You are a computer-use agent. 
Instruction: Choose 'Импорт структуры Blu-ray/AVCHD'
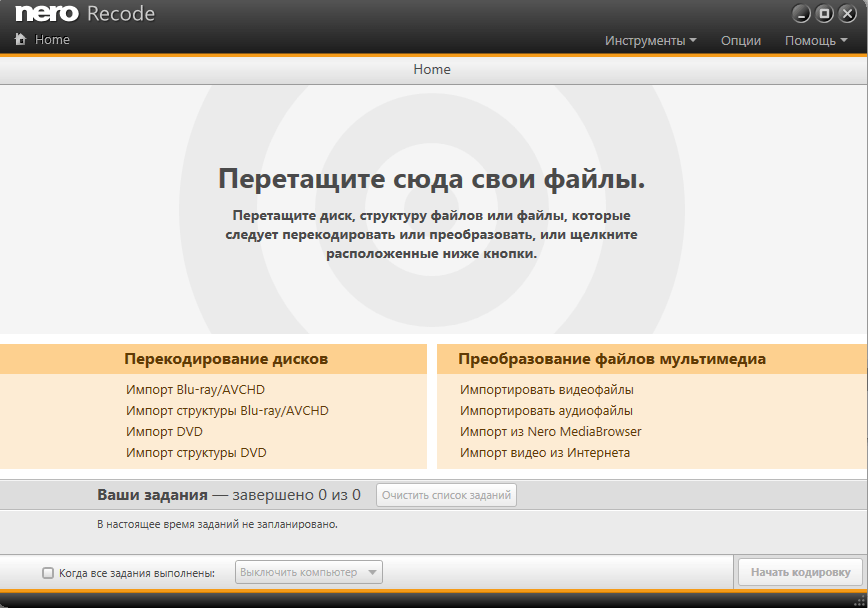click(x=227, y=411)
